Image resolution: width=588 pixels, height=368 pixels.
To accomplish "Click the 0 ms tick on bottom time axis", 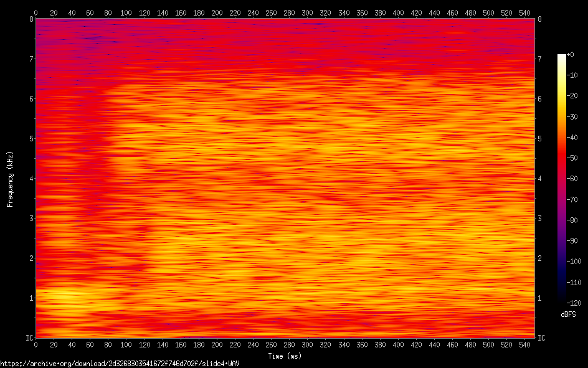I will (x=36, y=344).
